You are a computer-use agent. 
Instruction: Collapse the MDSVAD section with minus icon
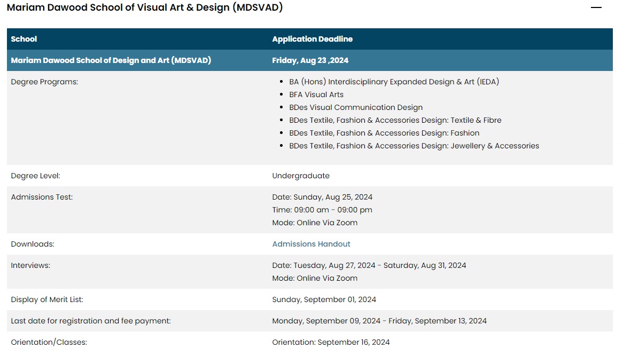[596, 7]
